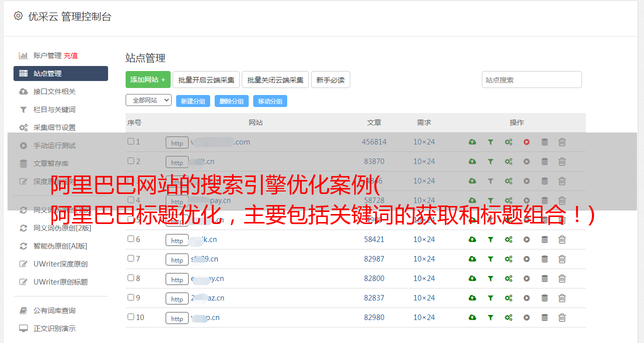Run manual test play icon in row 7
This screenshot has height=343, width=644.
526,259
